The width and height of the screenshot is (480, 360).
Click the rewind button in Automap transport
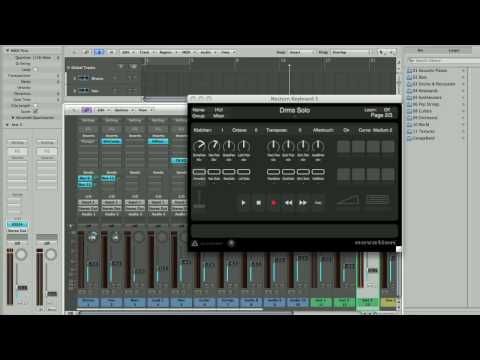click(x=288, y=203)
